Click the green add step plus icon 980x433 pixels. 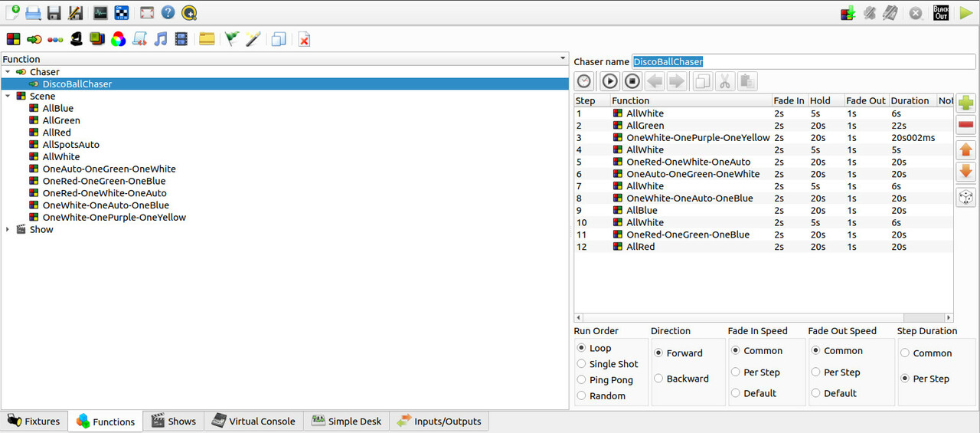(x=966, y=103)
